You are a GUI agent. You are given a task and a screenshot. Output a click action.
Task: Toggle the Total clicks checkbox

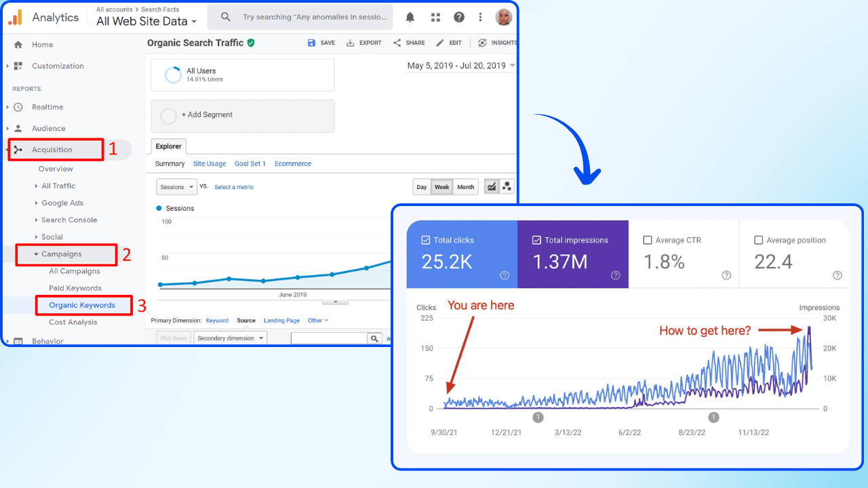coord(425,240)
